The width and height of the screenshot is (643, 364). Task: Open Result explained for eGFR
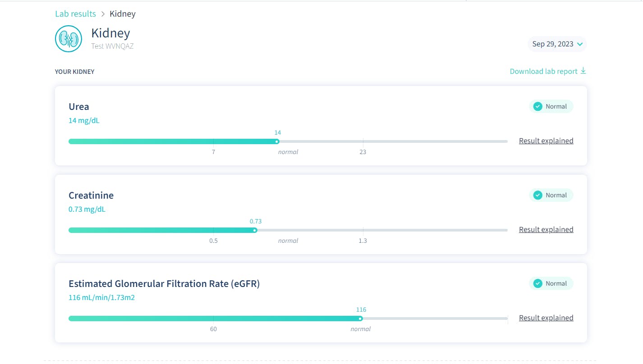[x=546, y=318]
